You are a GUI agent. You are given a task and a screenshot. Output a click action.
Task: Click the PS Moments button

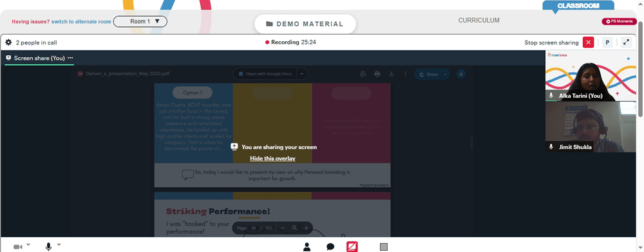click(619, 21)
